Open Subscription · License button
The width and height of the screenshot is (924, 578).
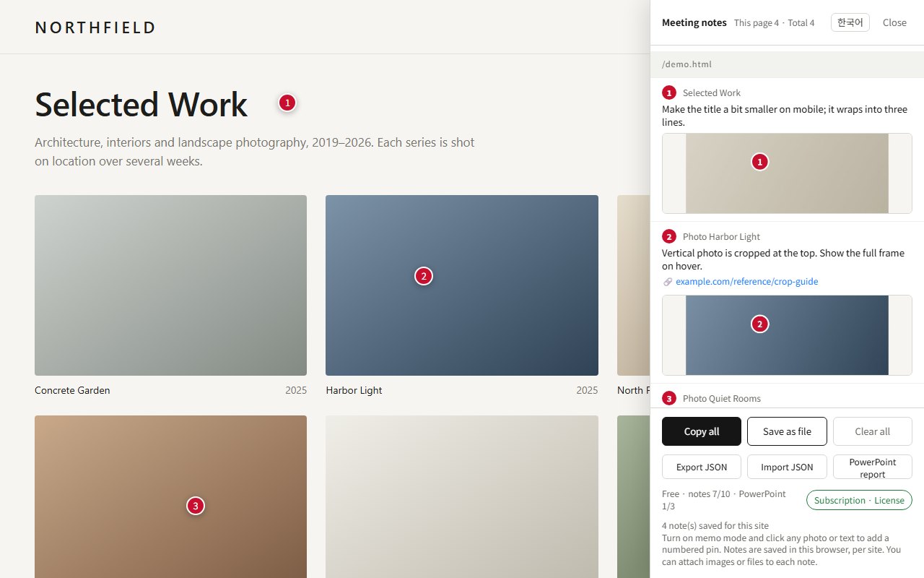(859, 500)
